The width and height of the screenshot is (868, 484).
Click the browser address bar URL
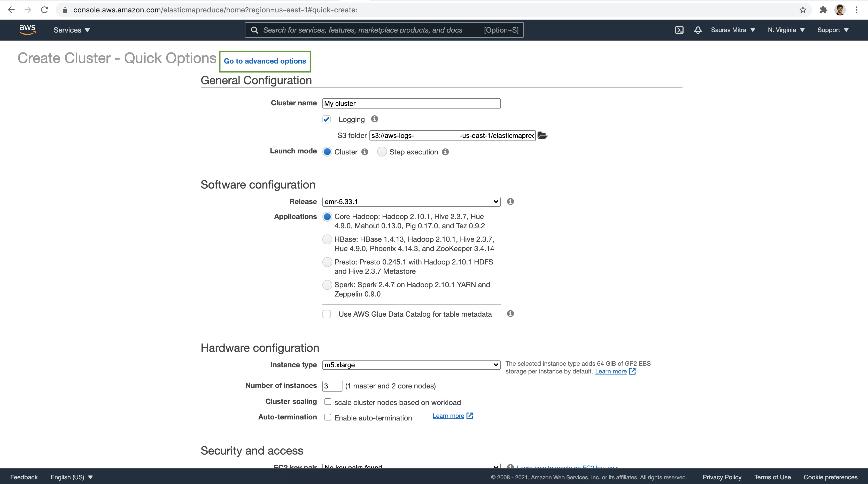(x=215, y=10)
